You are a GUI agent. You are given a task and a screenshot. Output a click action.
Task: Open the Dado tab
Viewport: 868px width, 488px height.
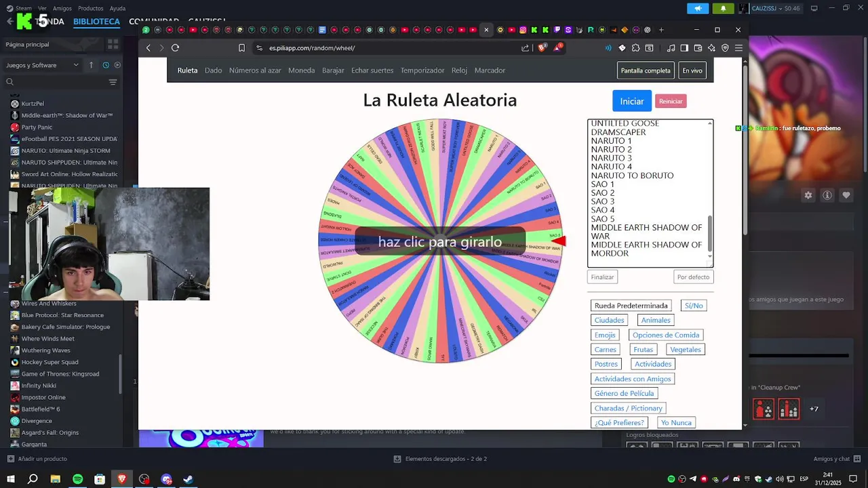[214, 70]
